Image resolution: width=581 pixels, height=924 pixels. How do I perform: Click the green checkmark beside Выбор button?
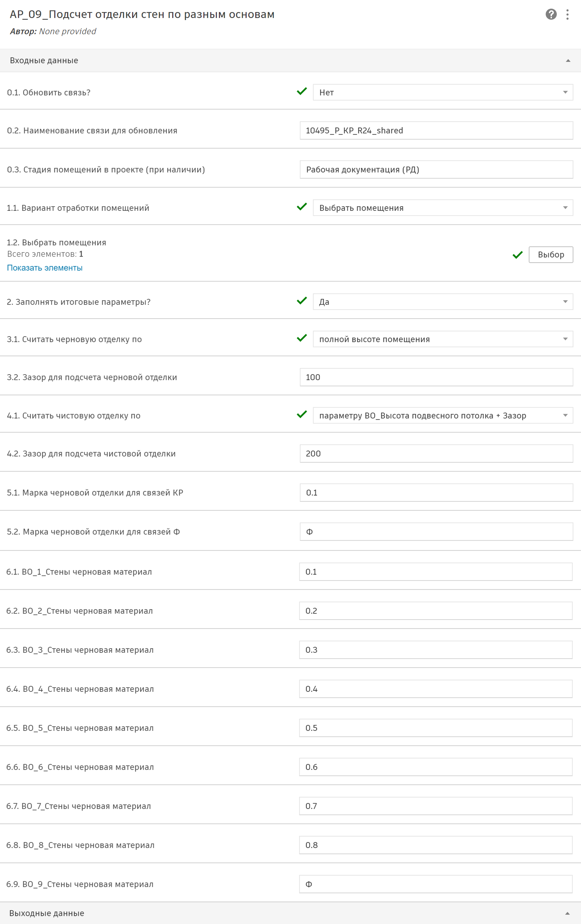point(518,255)
